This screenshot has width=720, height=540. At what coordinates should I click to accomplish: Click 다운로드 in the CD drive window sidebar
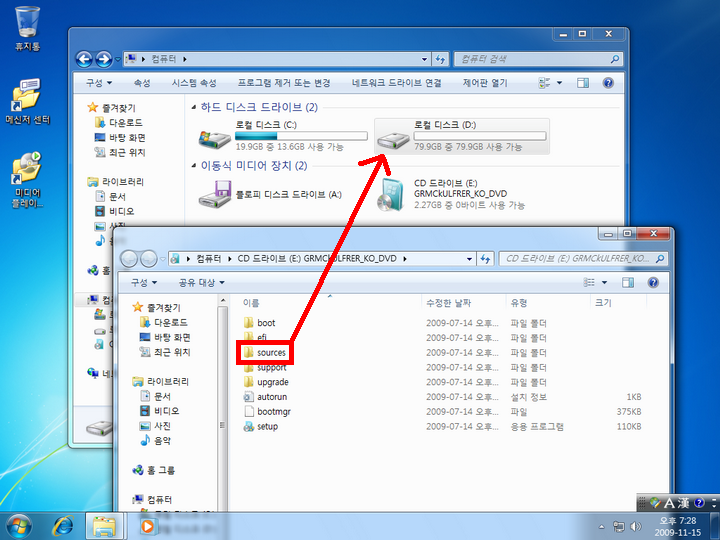[x=163, y=322]
